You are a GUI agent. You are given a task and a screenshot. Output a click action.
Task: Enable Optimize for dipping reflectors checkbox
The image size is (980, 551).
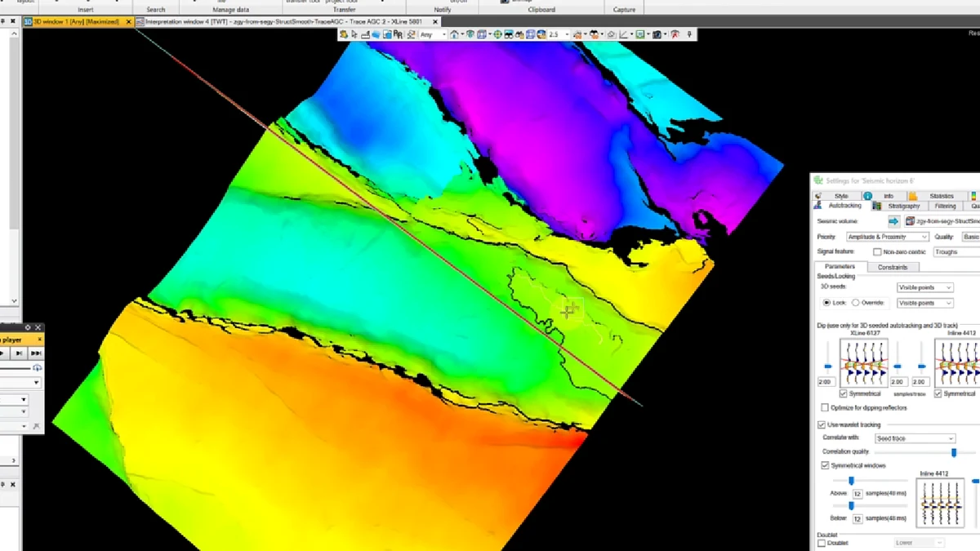click(x=823, y=407)
